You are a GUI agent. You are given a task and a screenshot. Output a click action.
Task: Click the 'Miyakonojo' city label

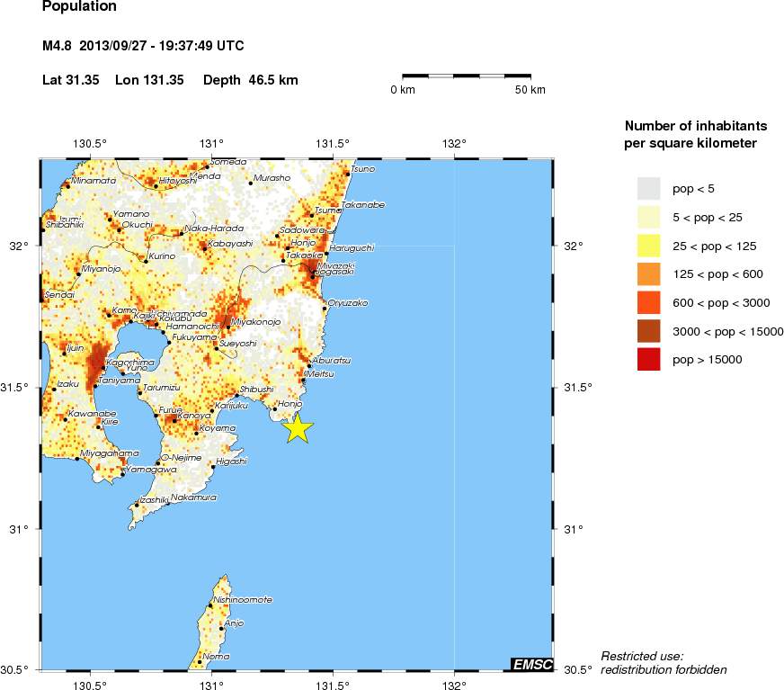tap(255, 322)
